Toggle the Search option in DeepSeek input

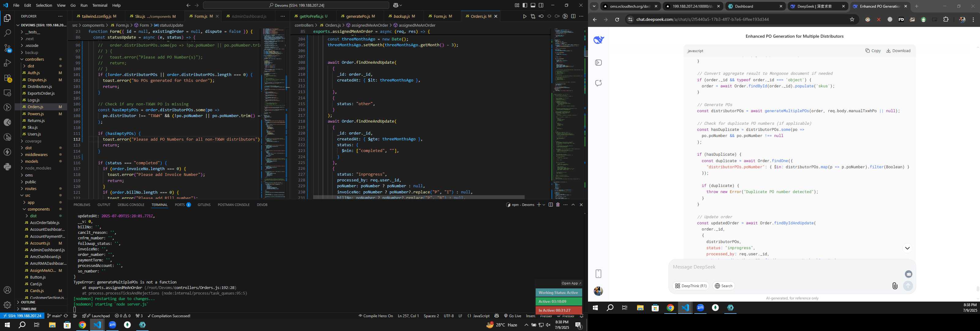(x=724, y=286)
